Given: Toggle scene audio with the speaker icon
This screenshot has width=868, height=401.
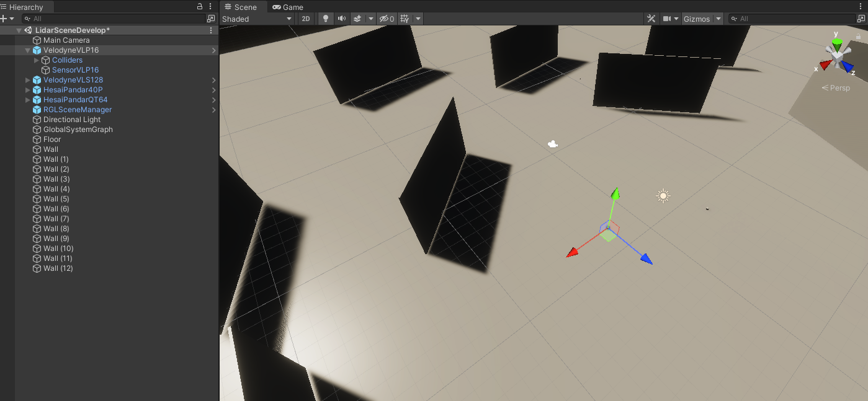Looking at the screenshot, I should tap(341, 19).
